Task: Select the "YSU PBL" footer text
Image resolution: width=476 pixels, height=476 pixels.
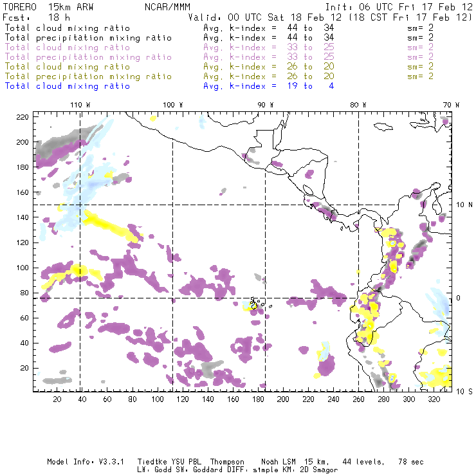Action: 186,462
